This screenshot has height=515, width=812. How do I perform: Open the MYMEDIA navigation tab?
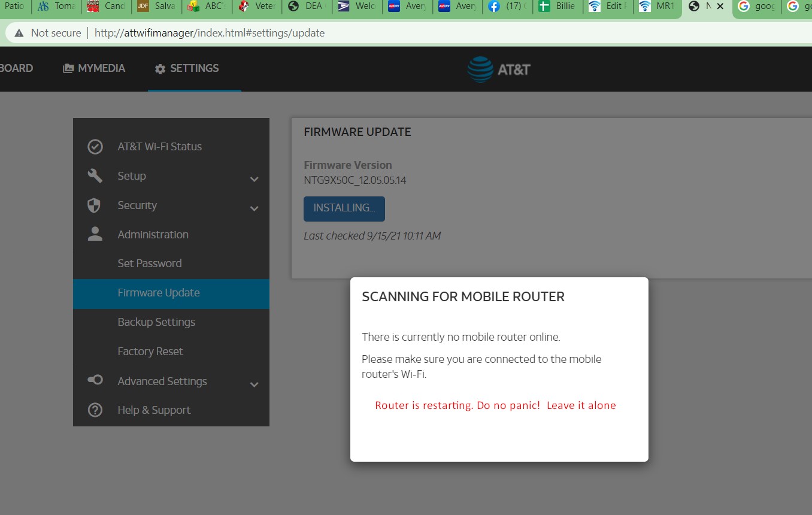pyautogui.click(x=94, y=68)
